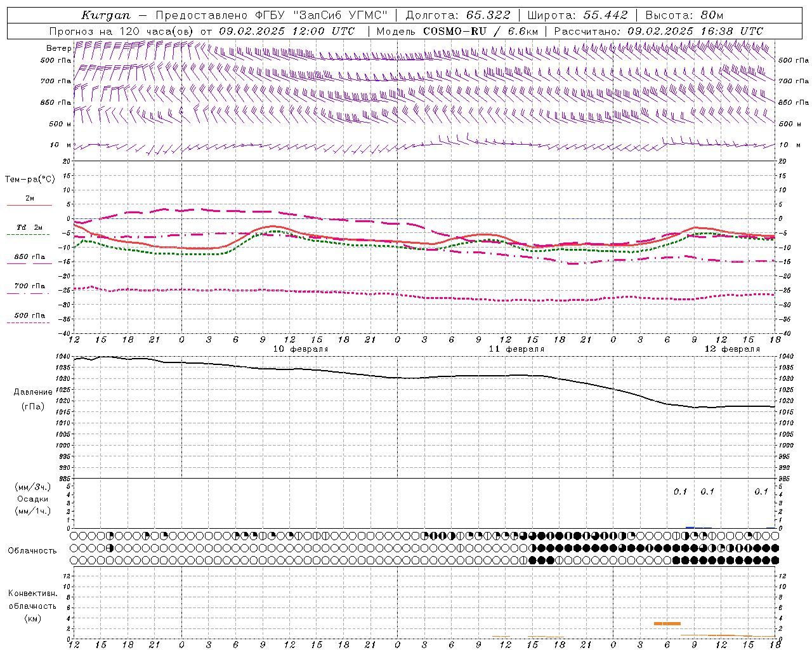Click the "Осадки" precipitation label
The height and width of the screenshot is (650, 812).
coord(33,499)
